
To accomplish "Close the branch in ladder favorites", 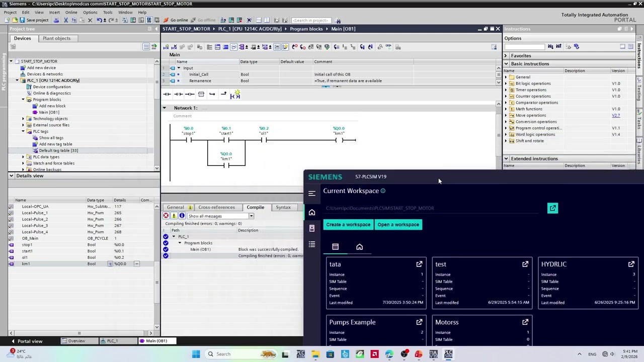I will click(x=223, y=94).
